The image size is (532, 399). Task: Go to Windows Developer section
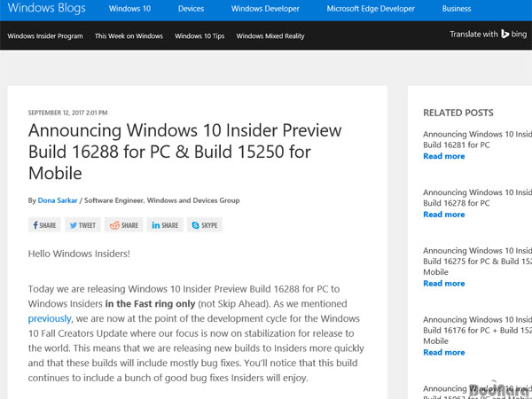click(265, 9)
